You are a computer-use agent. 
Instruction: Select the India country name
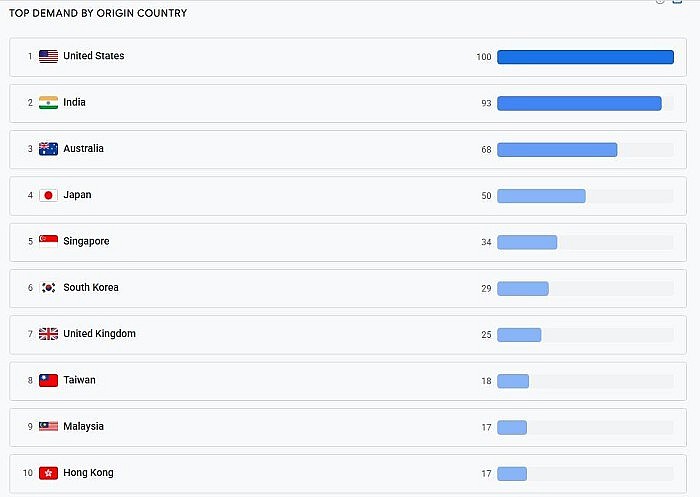[x=74, y=103]
